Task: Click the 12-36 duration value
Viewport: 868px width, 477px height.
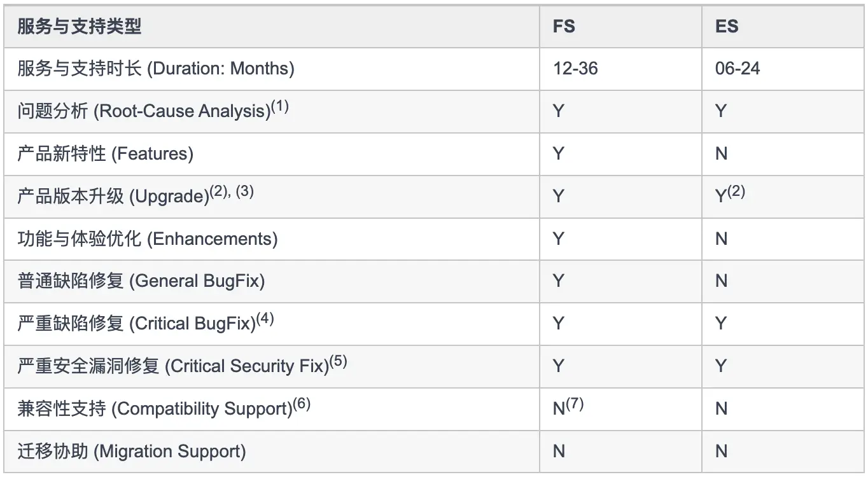Action: pos(576,69)
